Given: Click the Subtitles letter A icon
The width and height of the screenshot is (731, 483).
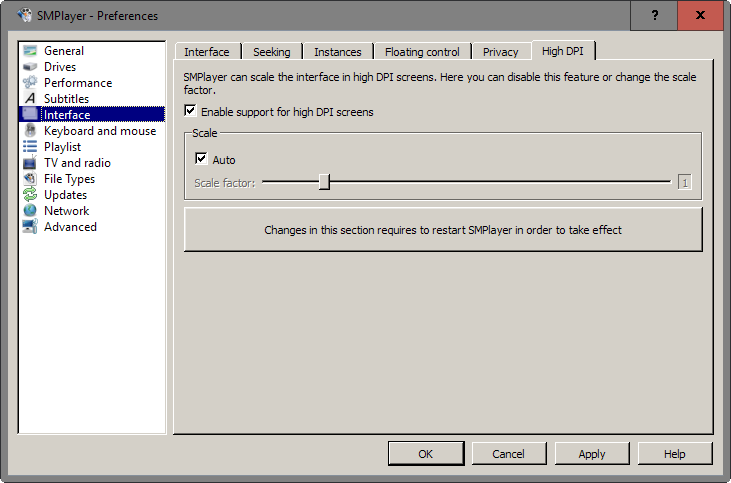Looking at the screenshot, I should (x=30, y=98).
